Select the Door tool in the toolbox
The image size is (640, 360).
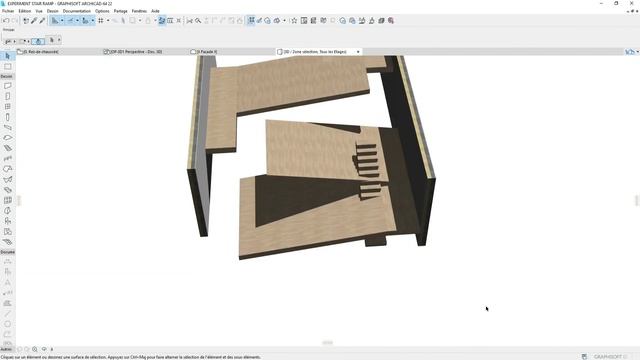(x=7, y=96)
